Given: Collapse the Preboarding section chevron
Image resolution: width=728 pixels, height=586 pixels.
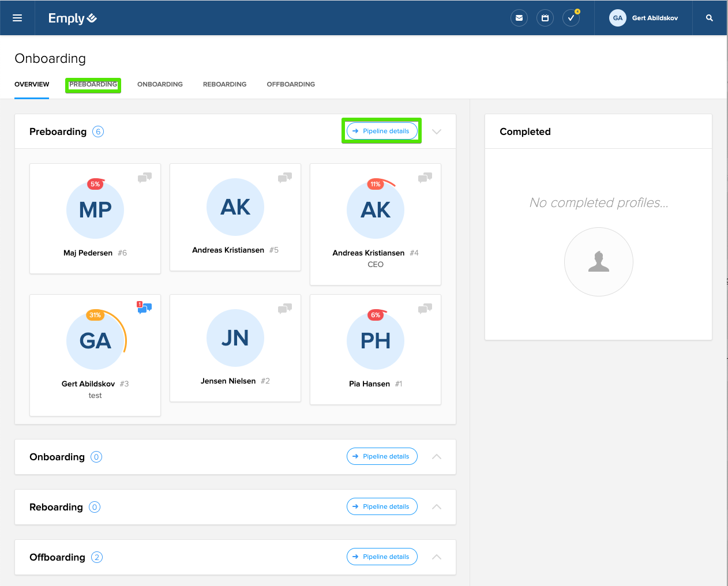Looking at the screenshot, I should click(437, 132).
